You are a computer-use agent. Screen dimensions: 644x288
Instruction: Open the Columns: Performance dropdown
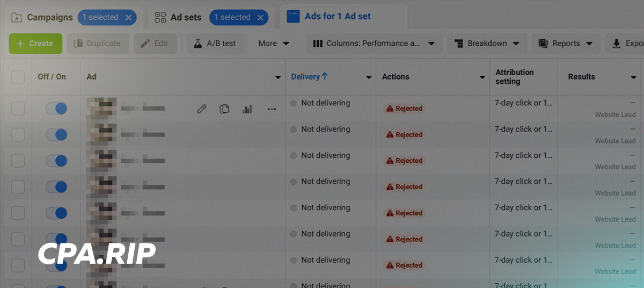tap(374, 44)
